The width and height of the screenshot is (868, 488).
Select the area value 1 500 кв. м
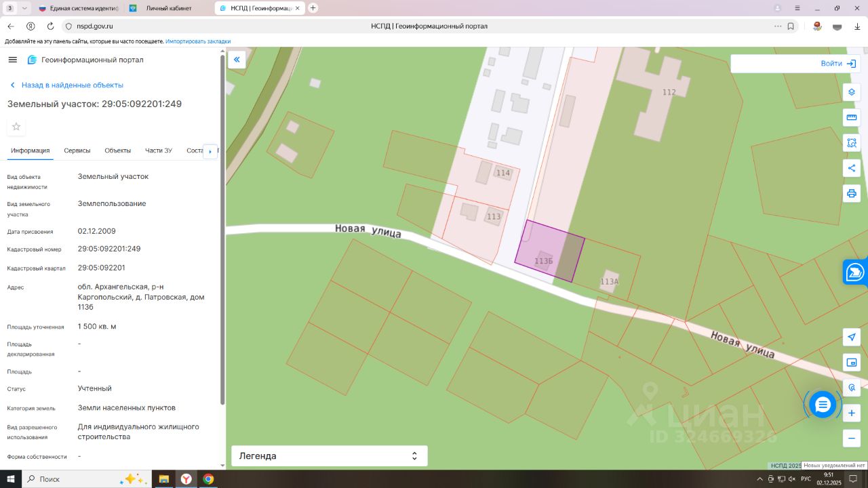pos(97,327)
